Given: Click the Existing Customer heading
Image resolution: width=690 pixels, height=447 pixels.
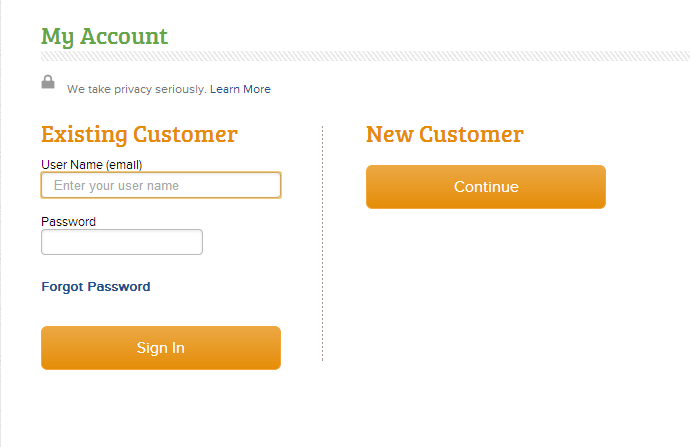Looking at the screenshot, I should (x=139, y=134).
